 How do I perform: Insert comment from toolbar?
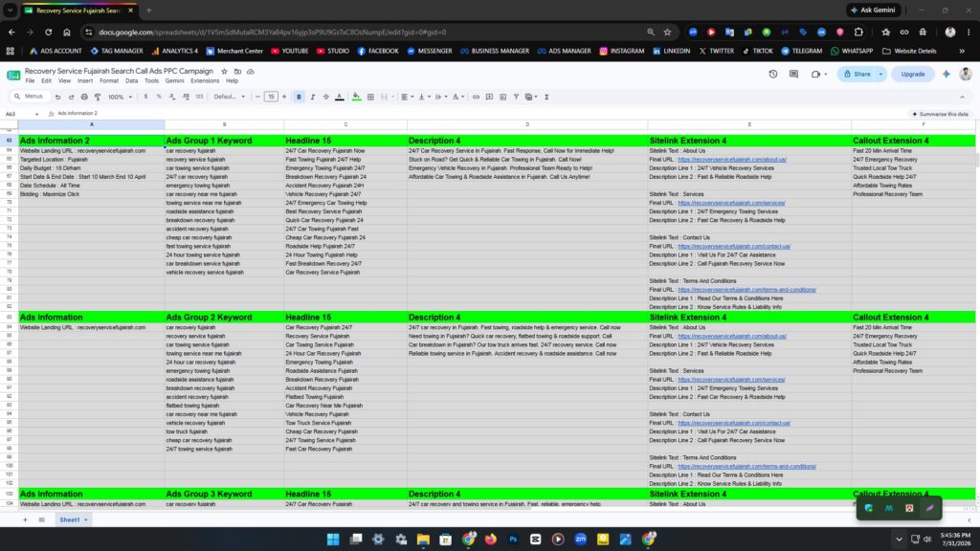pos(489,97)
